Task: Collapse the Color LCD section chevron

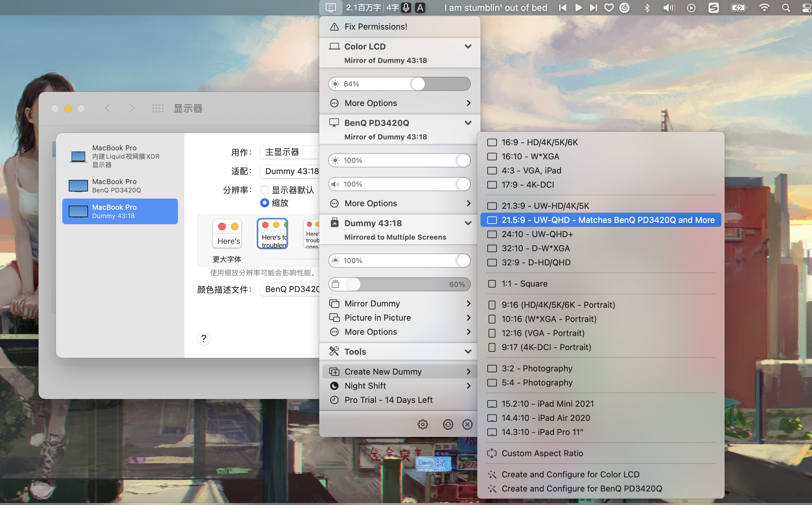Action: point(468,47)
